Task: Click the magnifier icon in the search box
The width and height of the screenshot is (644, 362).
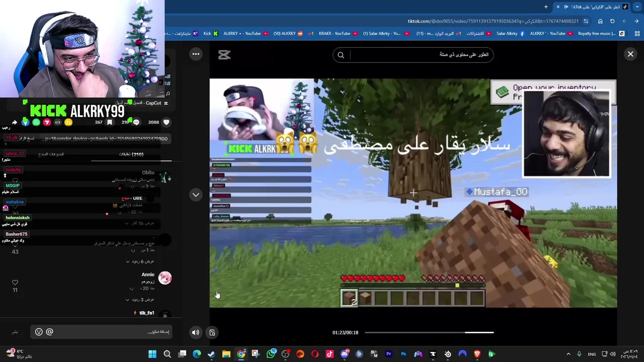Action: coord(341,55)
